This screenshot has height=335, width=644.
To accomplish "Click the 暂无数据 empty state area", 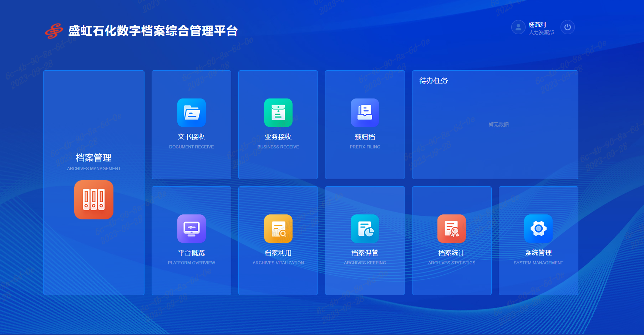I will point(498,125).
